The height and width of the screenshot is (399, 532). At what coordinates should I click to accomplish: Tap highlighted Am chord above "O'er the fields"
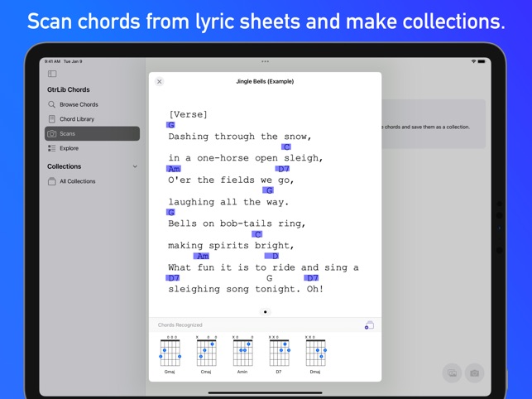[174, 169]
